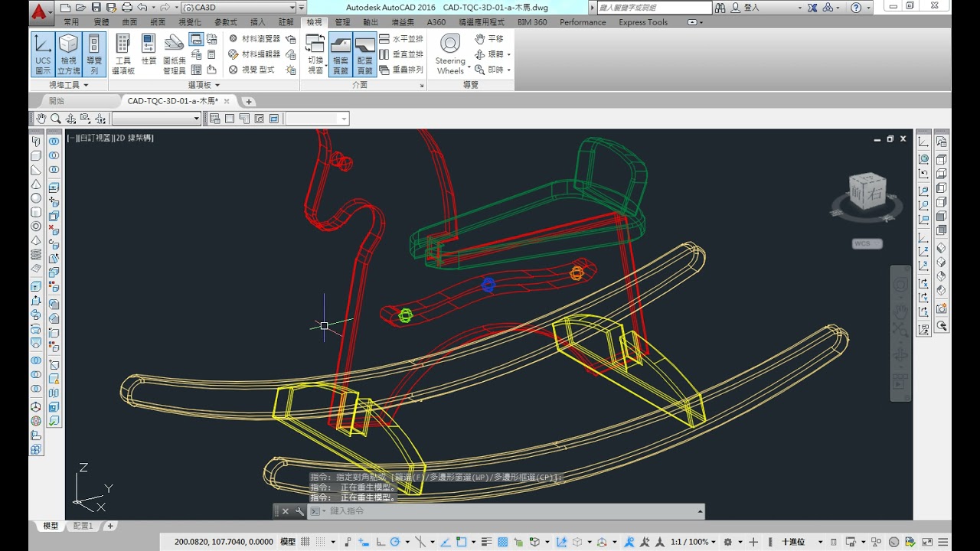980x551 pixels.
Task: Click the Undo arrow icon
Action: 142,8
